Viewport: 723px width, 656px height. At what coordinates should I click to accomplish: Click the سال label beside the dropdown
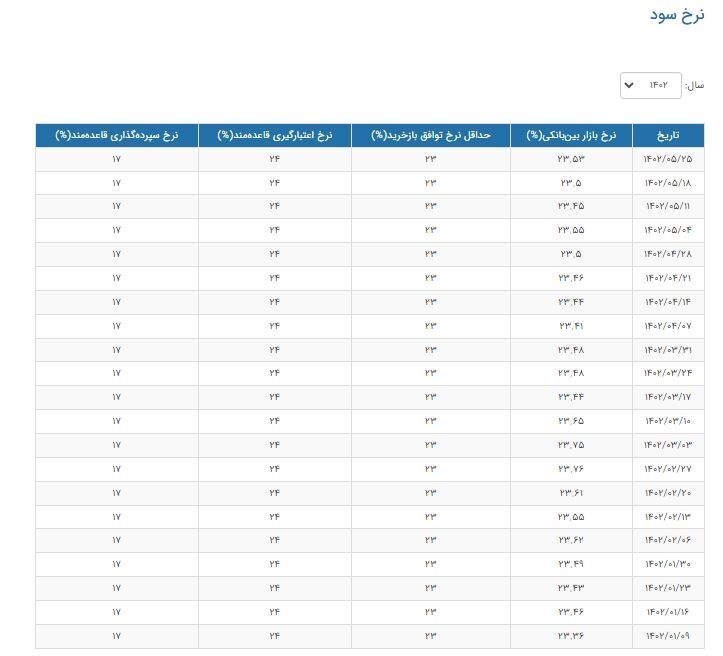[694, 85]
